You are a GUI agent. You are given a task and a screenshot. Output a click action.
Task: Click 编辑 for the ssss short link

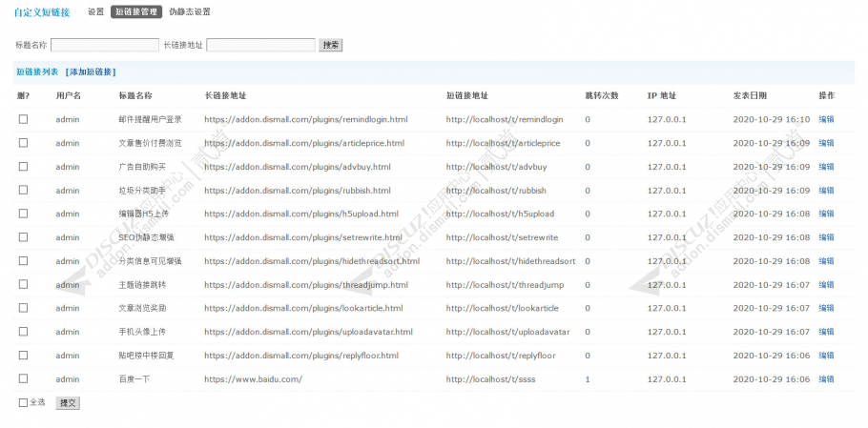pyautogui.click(x=826, y=379)
